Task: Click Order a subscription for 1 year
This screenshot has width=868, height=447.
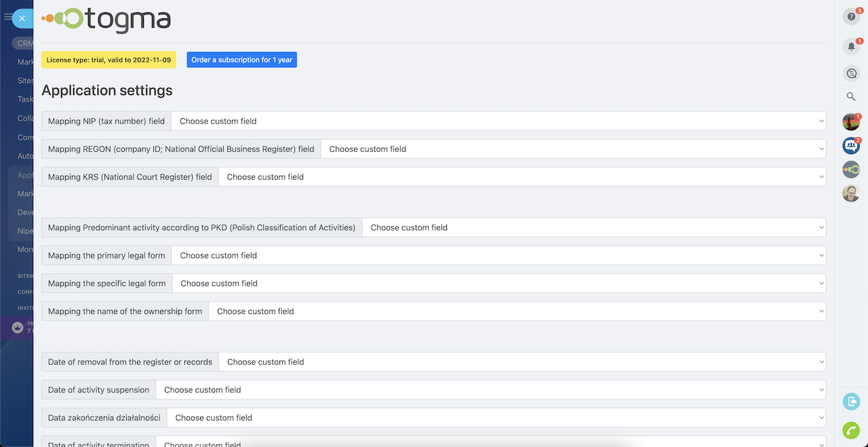Action: click(241, 60)
